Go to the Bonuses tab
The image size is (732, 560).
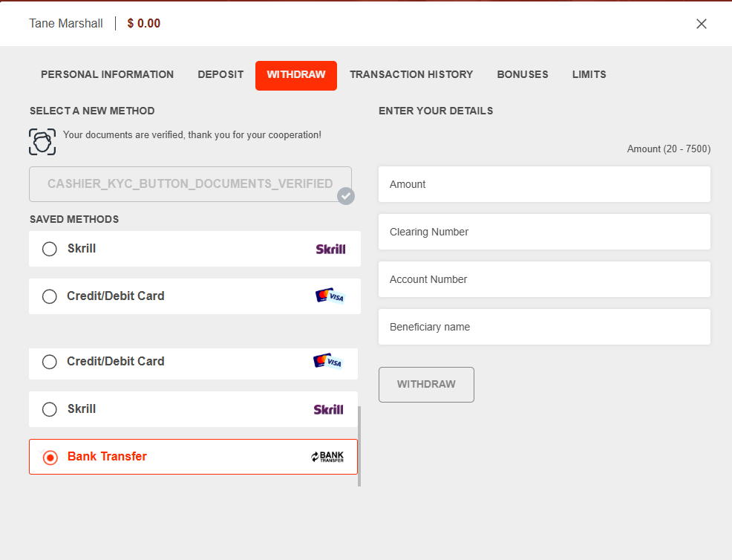523,75
